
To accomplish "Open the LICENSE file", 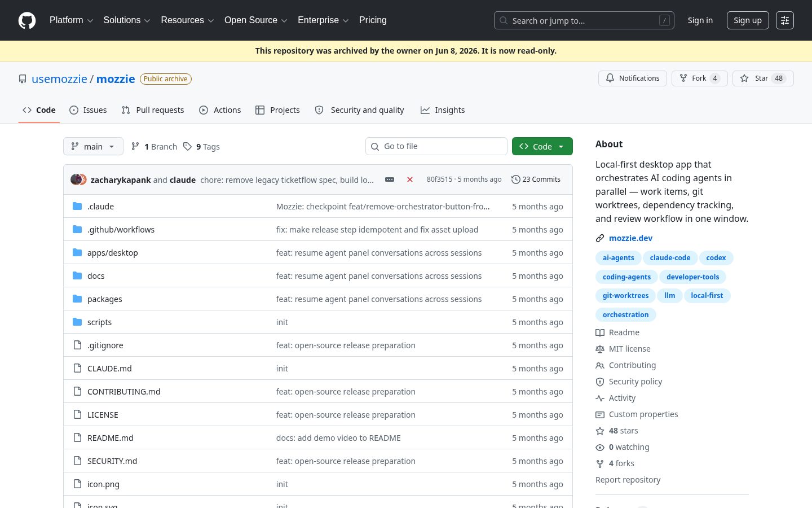I will (103, 415).
